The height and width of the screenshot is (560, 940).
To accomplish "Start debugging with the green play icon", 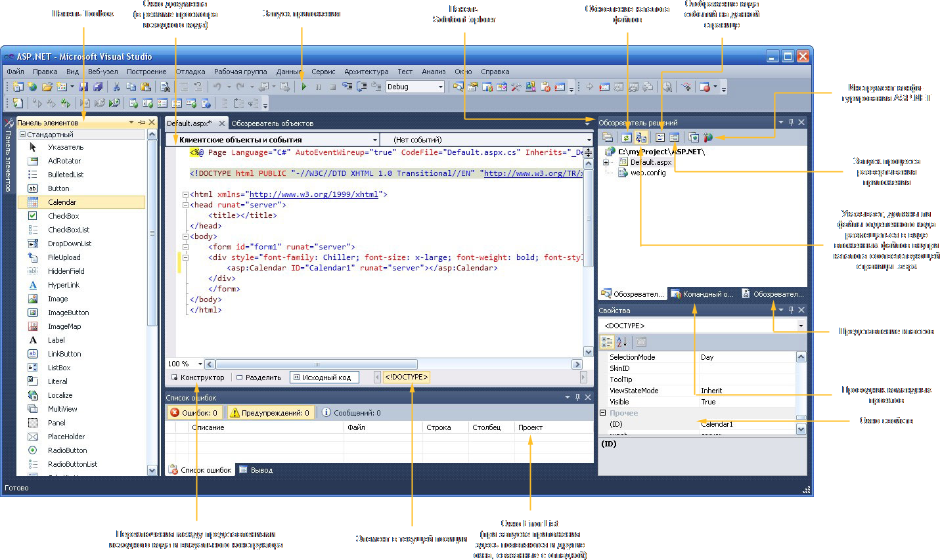I will coord(303,87).
